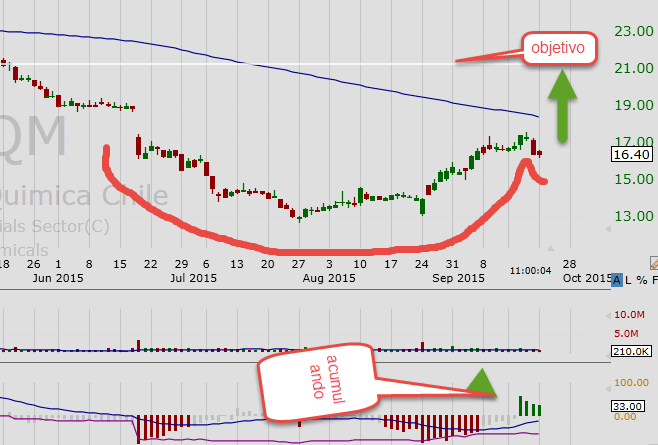This screenshot has width=658, height=445.
Task: Click the 26 date label on time axis
Action: coord(34,264)
